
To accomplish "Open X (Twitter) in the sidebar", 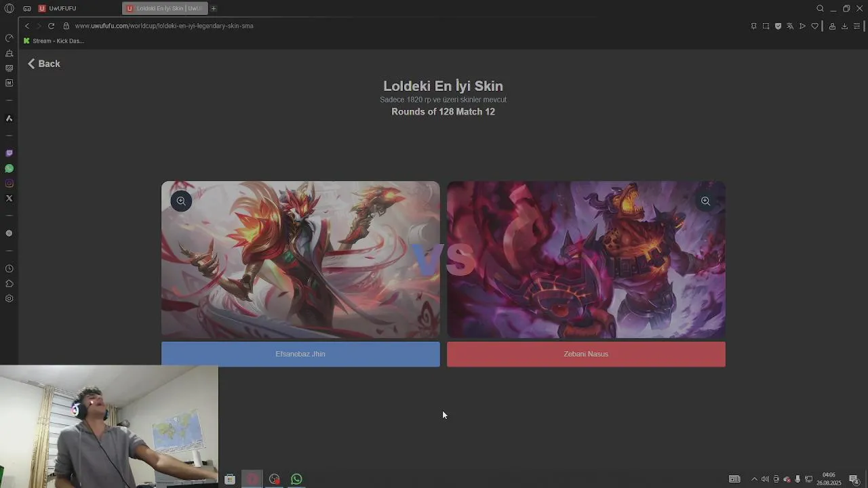I will [x=9, y=198].
